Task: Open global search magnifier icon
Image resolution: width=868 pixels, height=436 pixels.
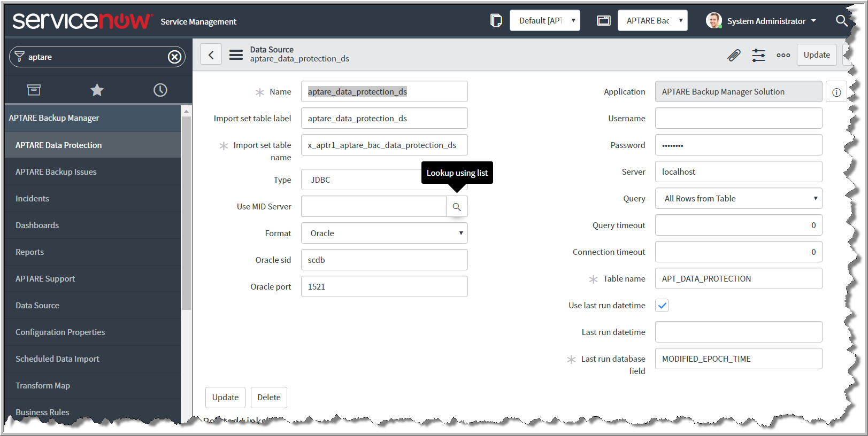Action: click(x=841, y=21)
